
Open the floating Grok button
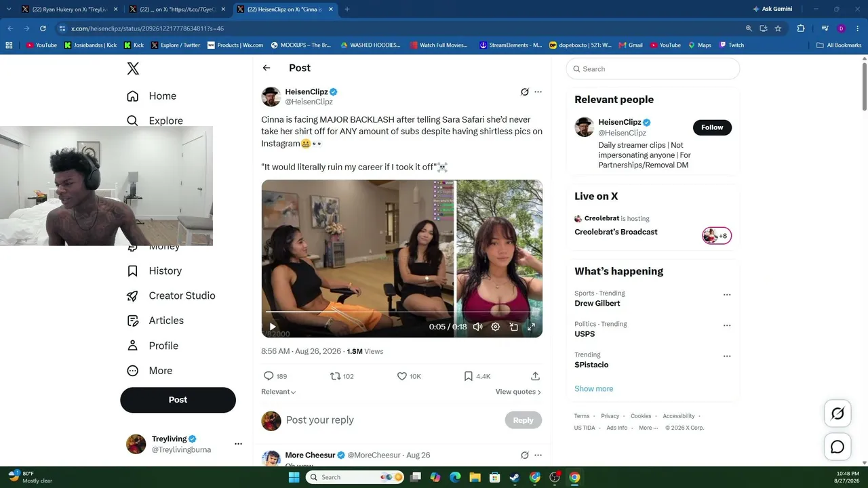tap(837, 413)
